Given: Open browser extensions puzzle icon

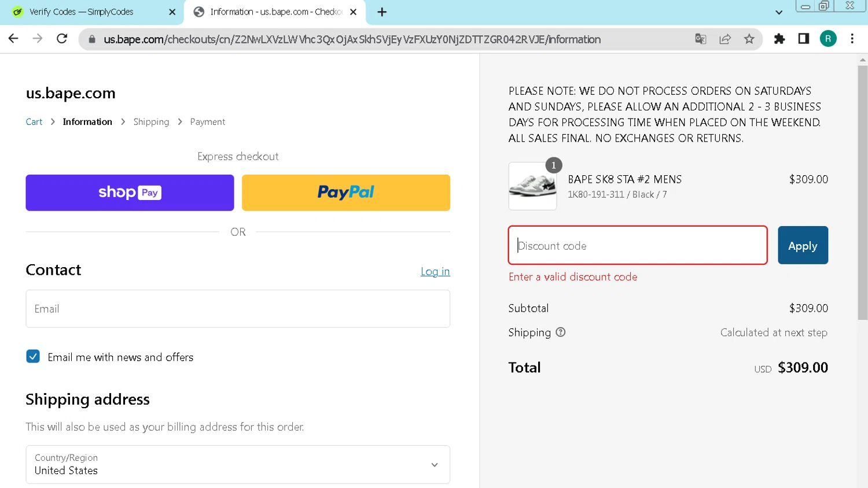Looking at the screenshot, I should coord(779,39).
